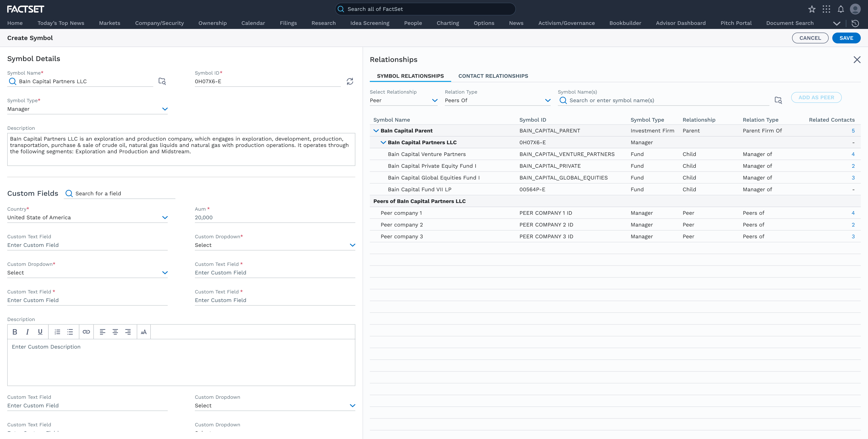
Task: Insert a hyperlink in description
Action: click(86, 332)
